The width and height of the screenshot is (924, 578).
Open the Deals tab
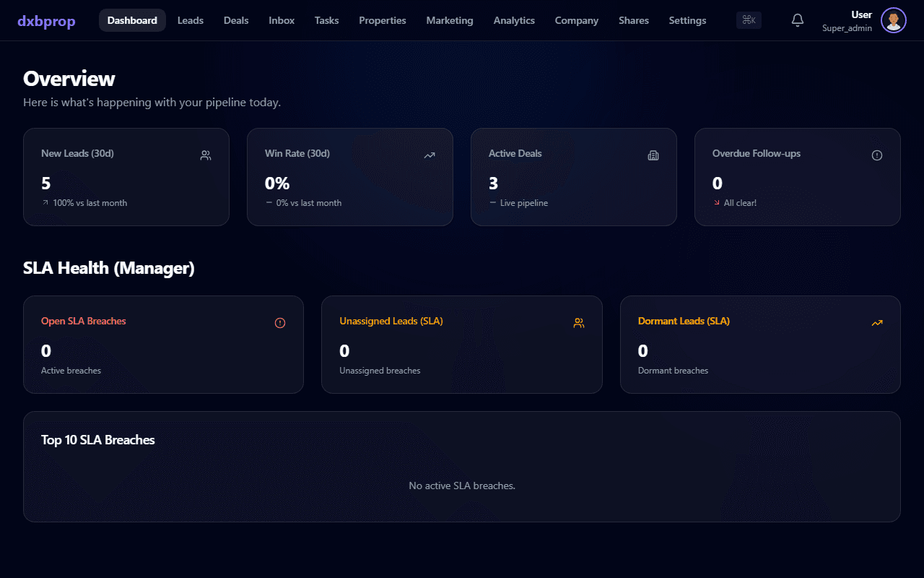pyautogui.click(x=236, y=20)
